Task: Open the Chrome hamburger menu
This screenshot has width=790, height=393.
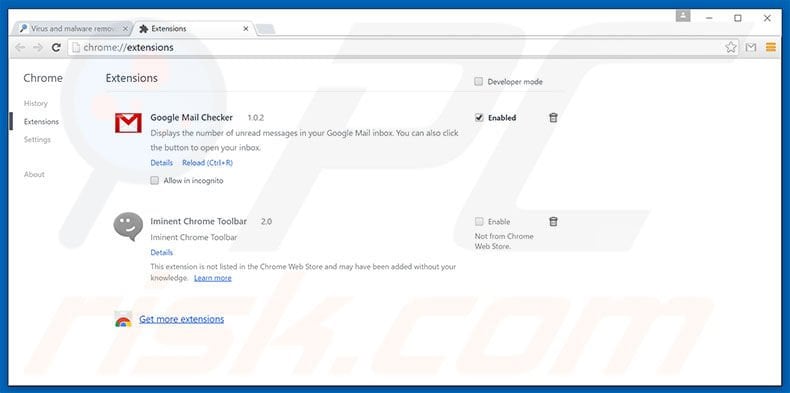Action: pyautogui.click(x=771, y=47)
